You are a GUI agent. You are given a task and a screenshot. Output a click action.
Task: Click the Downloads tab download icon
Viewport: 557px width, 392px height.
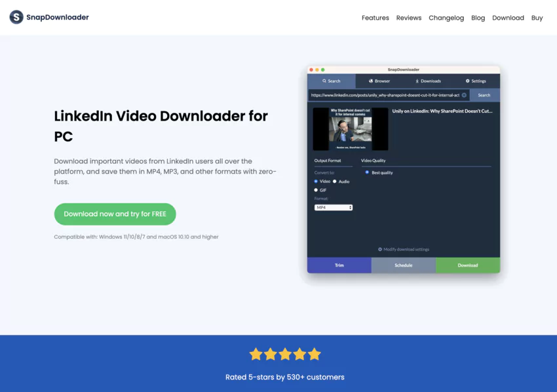tap(417, 81)
